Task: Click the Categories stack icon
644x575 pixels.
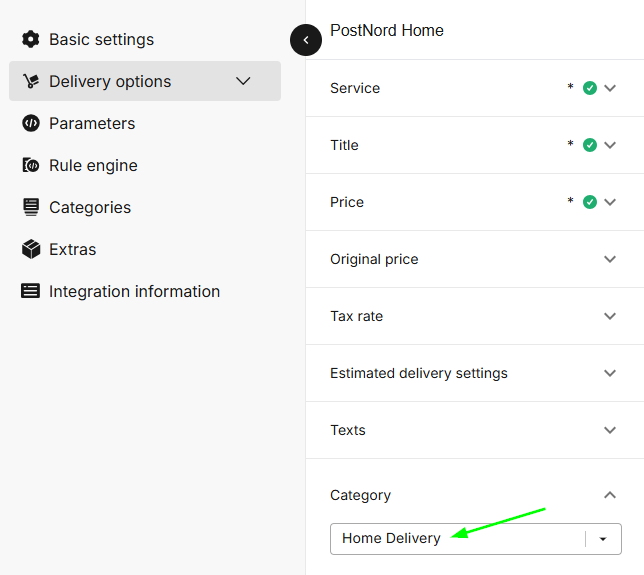Action: pos(31,207)
